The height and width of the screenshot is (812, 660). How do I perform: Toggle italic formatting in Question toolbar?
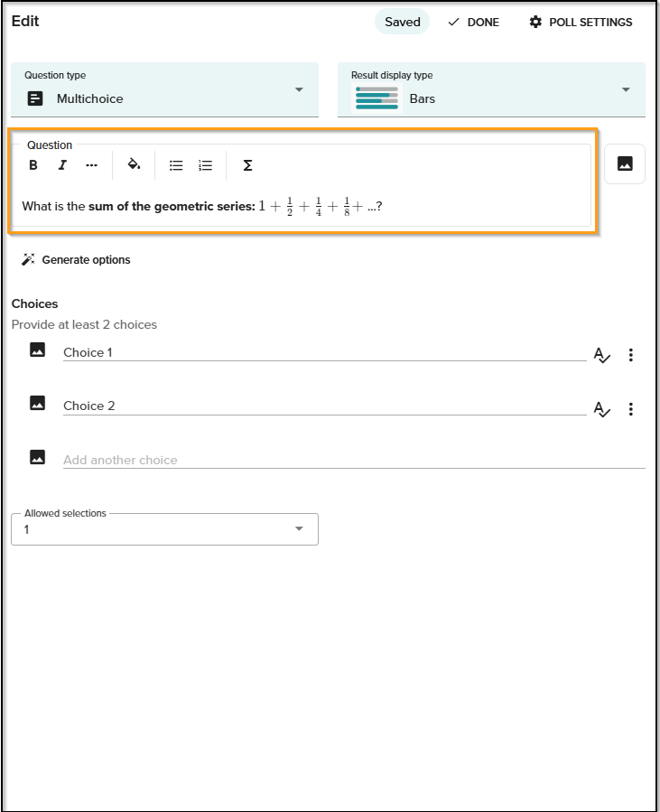[x=62, y=165]
